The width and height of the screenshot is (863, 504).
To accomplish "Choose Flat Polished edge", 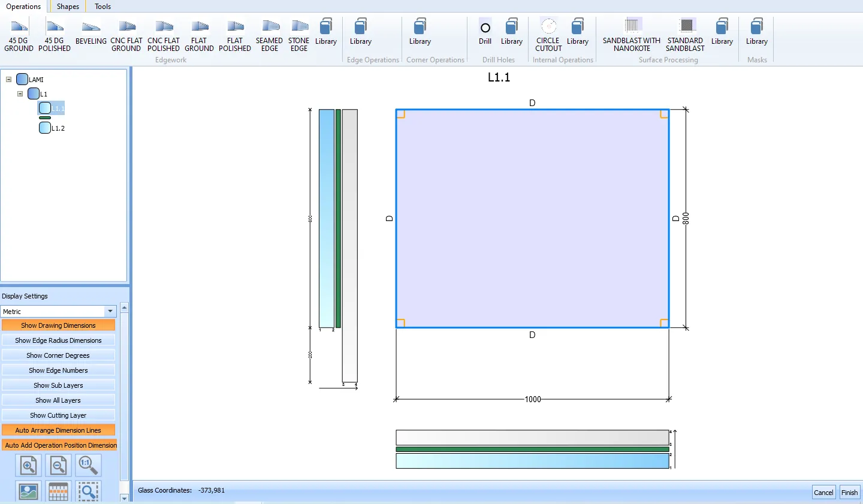I will (x=235, y=35).
